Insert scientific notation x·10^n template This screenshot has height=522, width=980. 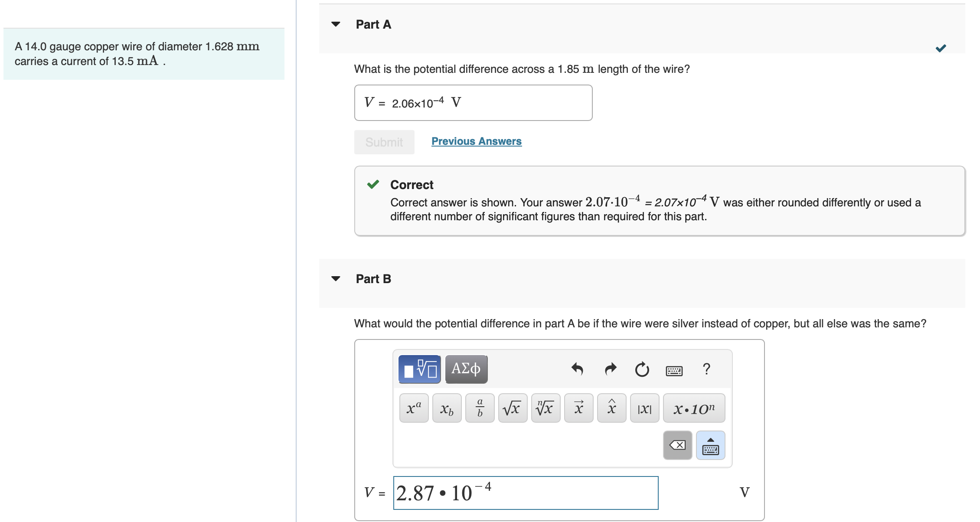pyautogui.click(x=694, y=408)
